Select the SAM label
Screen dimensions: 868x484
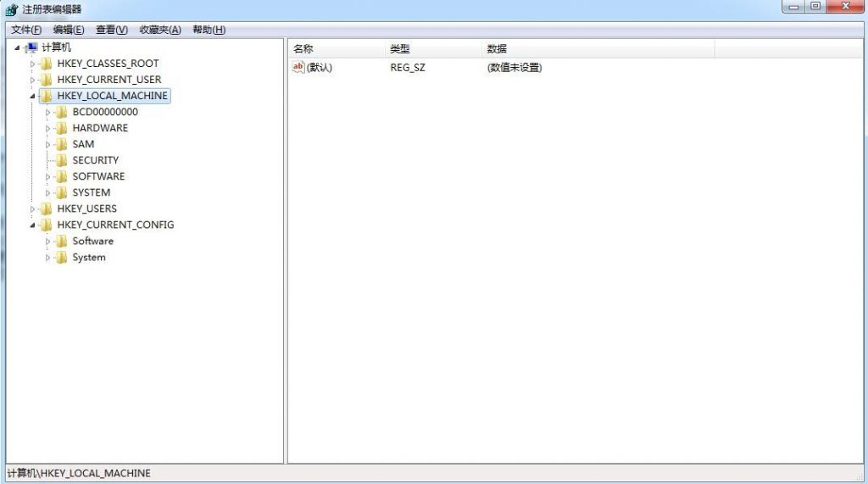pyautogui.click(x=83, y=144)
